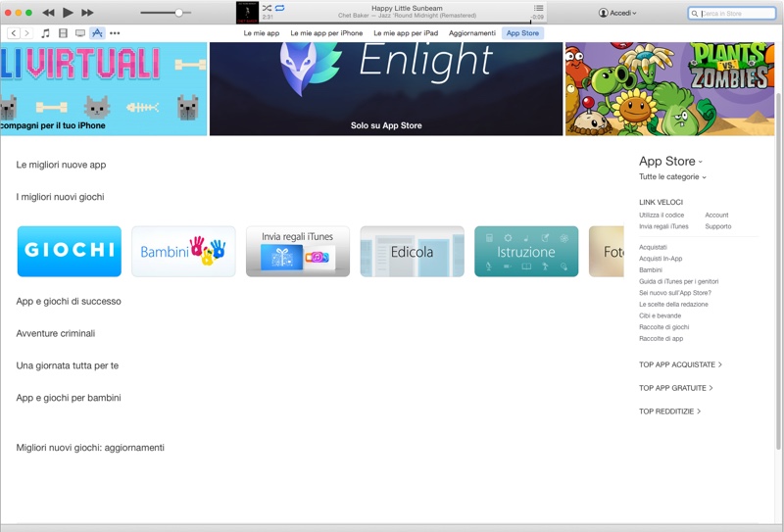This screenshot has height=532, width=784.
Task: Open the sidebar Bambini link
Action: [651, 270]
